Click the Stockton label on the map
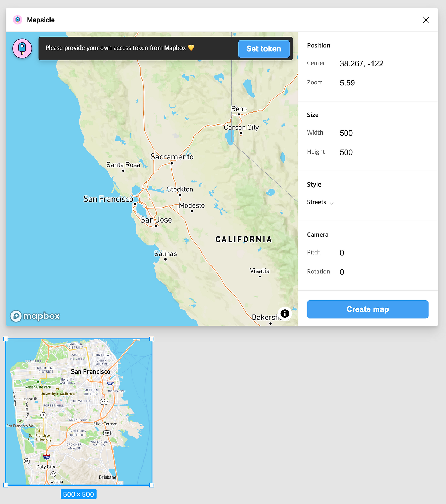Viewport: 446px width, 504px height. 180,189
